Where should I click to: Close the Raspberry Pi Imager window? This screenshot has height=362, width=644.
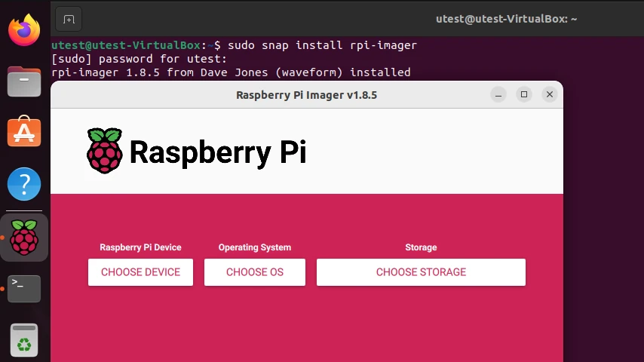[x=550, y=94]
